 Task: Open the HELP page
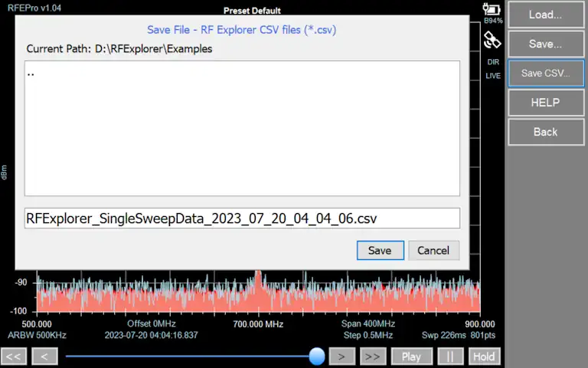coord(545,103)
